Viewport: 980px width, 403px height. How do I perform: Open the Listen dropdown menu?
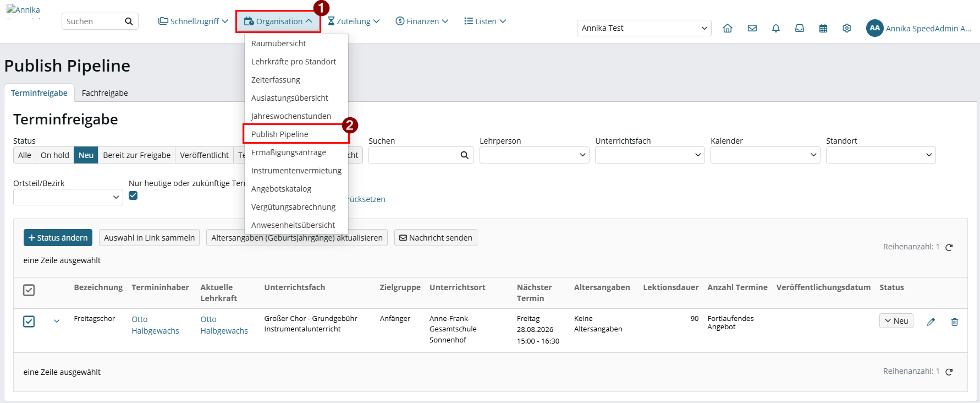[485, 21]
